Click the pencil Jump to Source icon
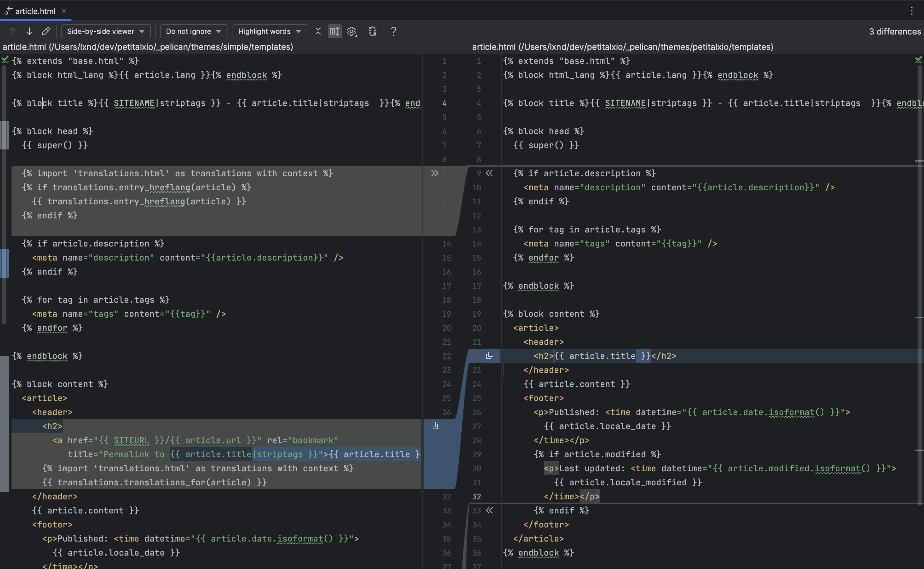 click(x=46, y=31)
